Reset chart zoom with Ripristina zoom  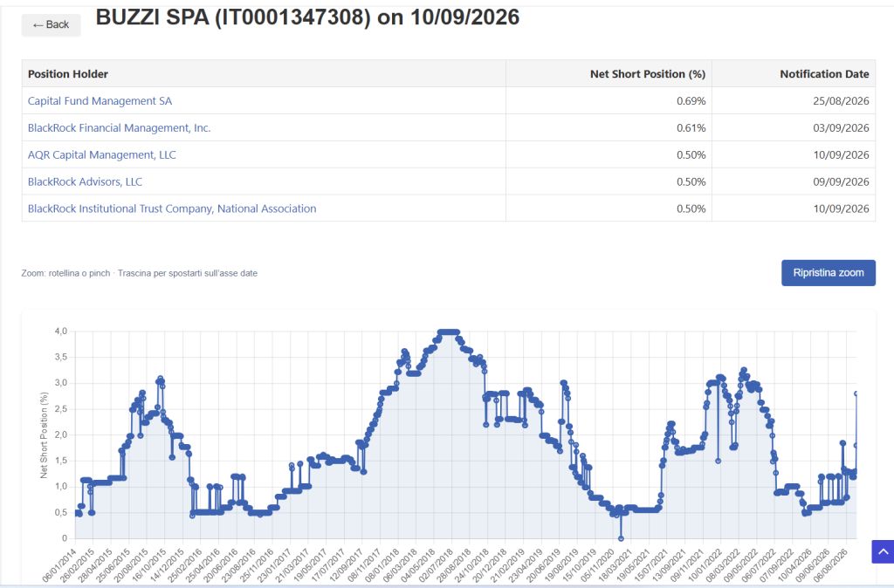click(x=828, y=273)
